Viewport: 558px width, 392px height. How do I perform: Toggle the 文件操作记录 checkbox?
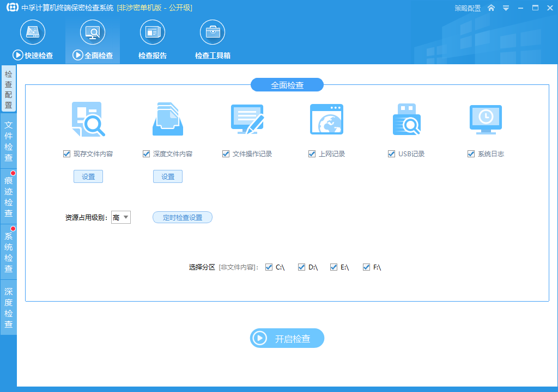point(226,154)
